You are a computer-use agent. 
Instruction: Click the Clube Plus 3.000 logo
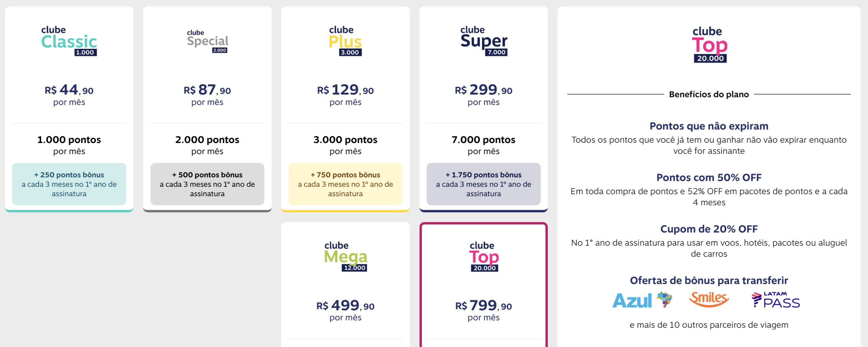click(x=345, y=41)
